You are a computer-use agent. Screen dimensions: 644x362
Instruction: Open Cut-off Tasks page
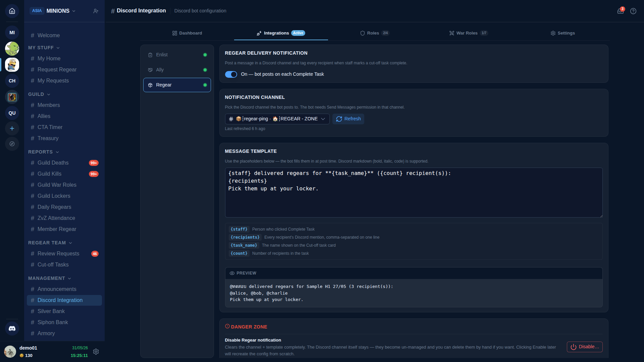coord(64,265)
